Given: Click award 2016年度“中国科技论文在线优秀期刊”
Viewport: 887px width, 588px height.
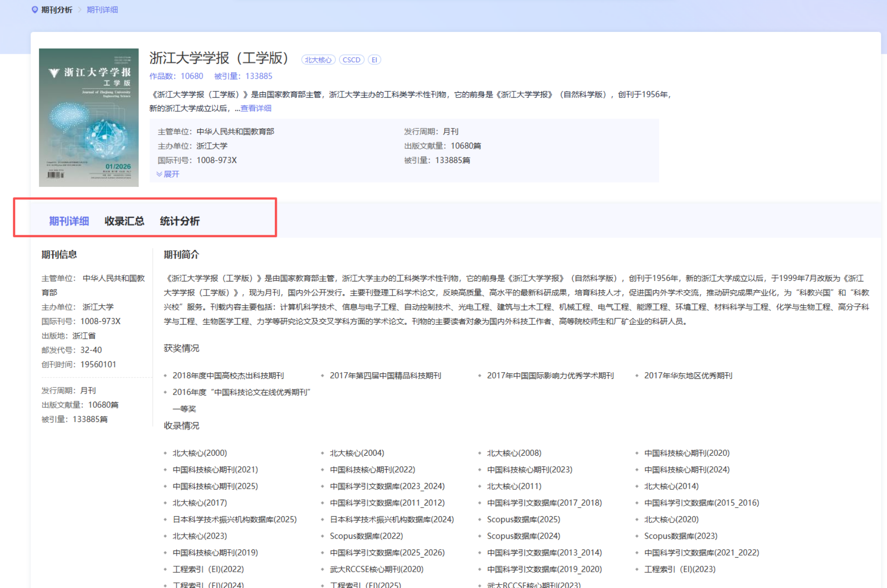Looking at the screenshot, I should [x=242, y=392].
